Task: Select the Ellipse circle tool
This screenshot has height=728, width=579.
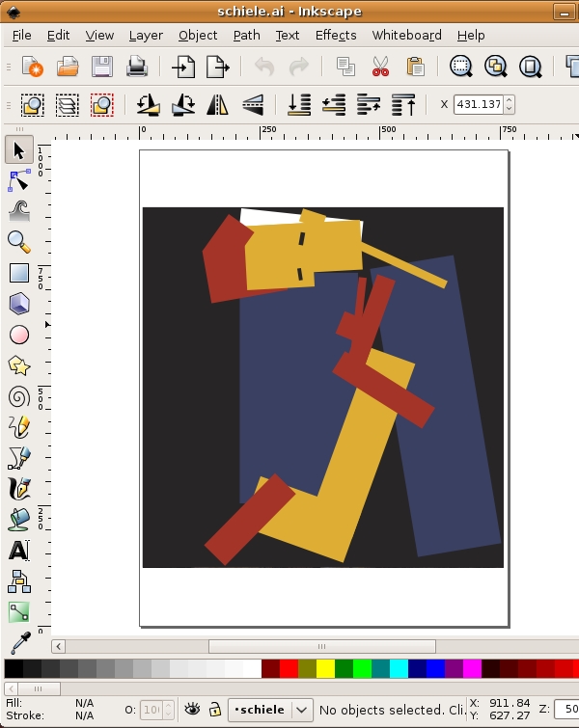Action: tap(19, 335)
